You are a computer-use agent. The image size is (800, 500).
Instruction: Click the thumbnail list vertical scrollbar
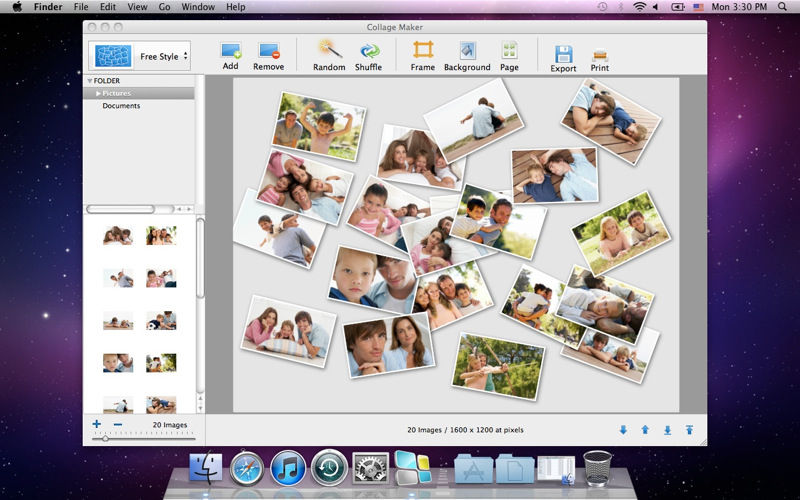[201, 258]
